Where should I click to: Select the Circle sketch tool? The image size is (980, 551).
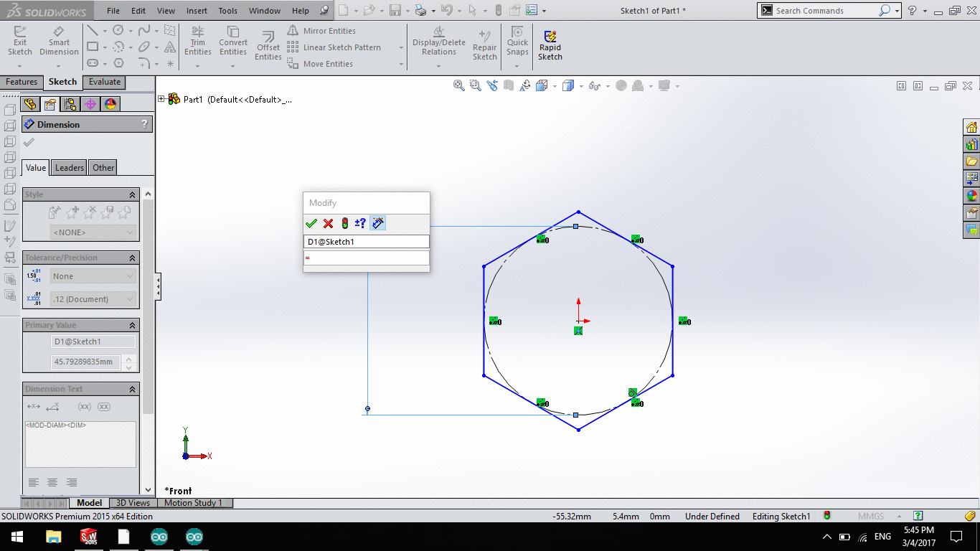point(118,31)
